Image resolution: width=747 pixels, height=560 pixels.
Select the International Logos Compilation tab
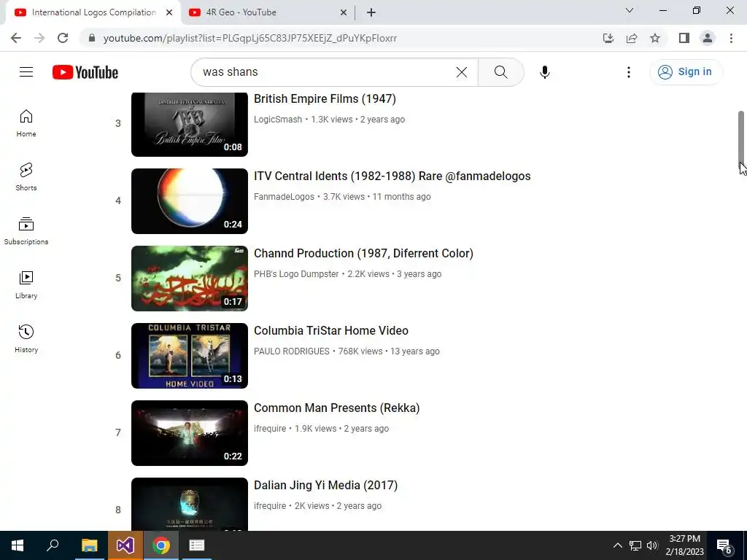pyautogui.click(x=93, y=12)
